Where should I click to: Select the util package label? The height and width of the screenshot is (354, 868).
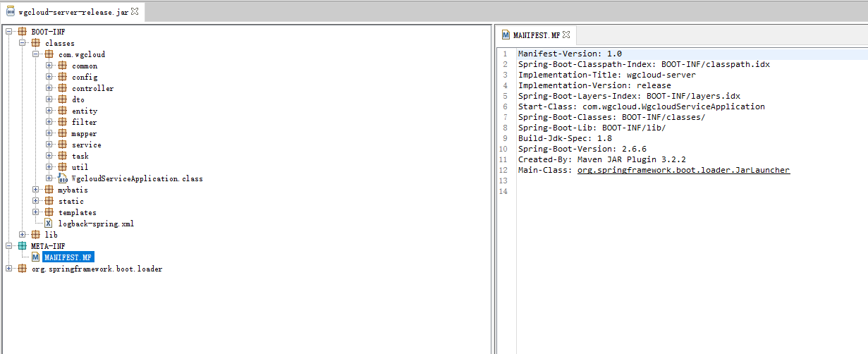(x=80, y=167)
